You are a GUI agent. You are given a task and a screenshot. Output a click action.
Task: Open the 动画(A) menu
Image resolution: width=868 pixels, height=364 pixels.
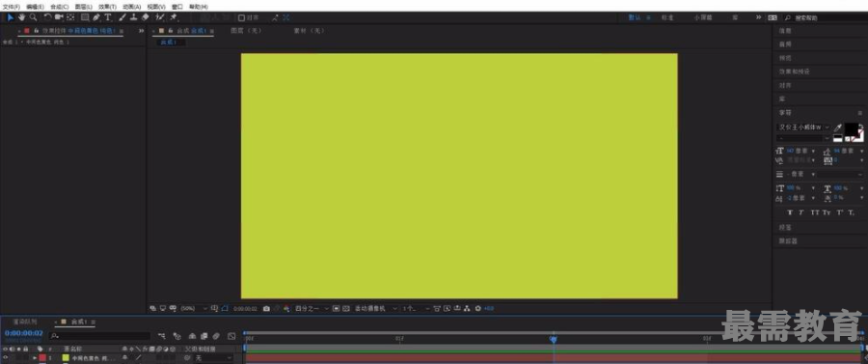click(x=132, y=7)
